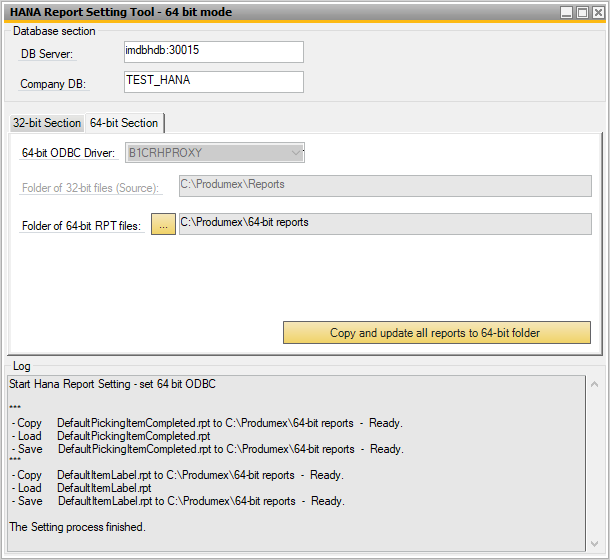
Task: Click the 64-bit RPT files path field
Action: pos(384,224)
